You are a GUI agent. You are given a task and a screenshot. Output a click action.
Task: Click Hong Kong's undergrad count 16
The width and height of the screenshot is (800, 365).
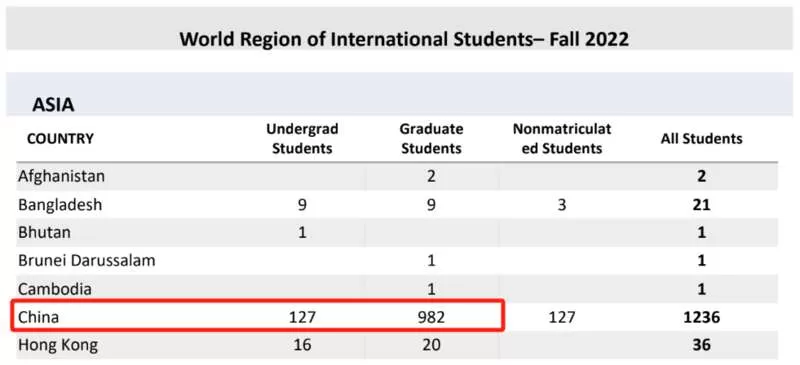[302, 346]
